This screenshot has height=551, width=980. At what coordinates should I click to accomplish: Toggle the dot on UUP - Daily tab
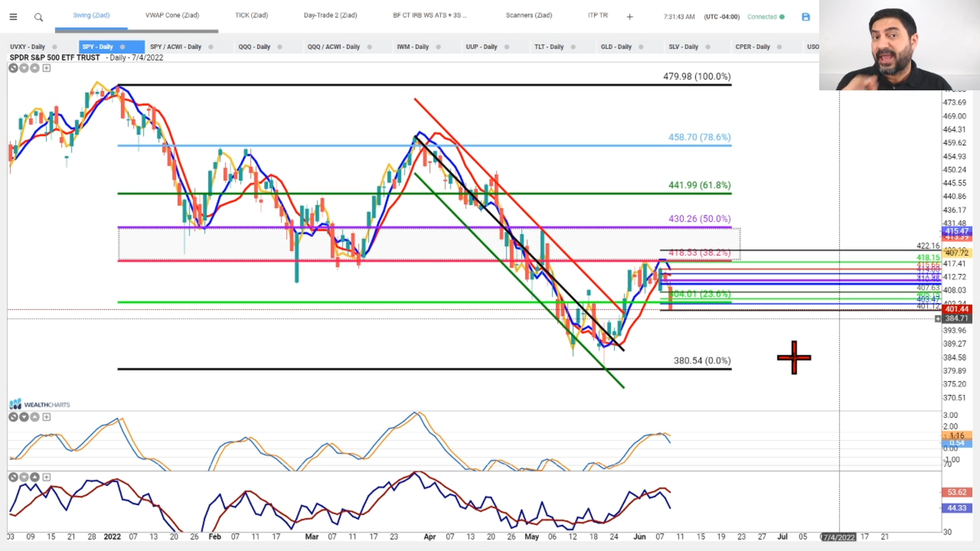tap(507, 47)
